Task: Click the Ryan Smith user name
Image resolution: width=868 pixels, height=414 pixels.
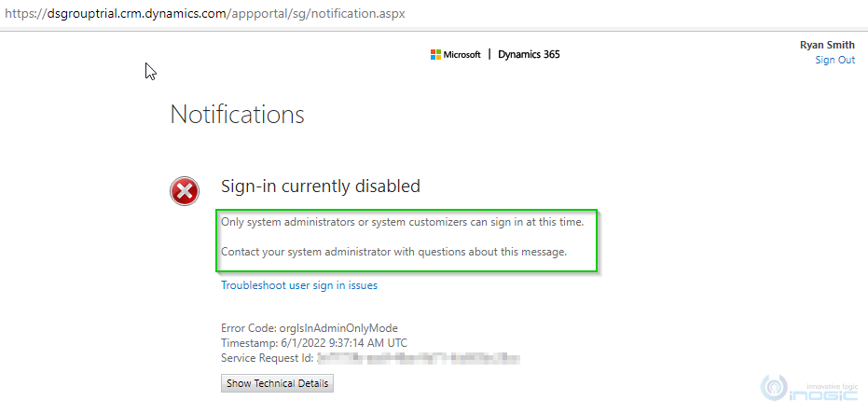Action: (x=827, y=46)
